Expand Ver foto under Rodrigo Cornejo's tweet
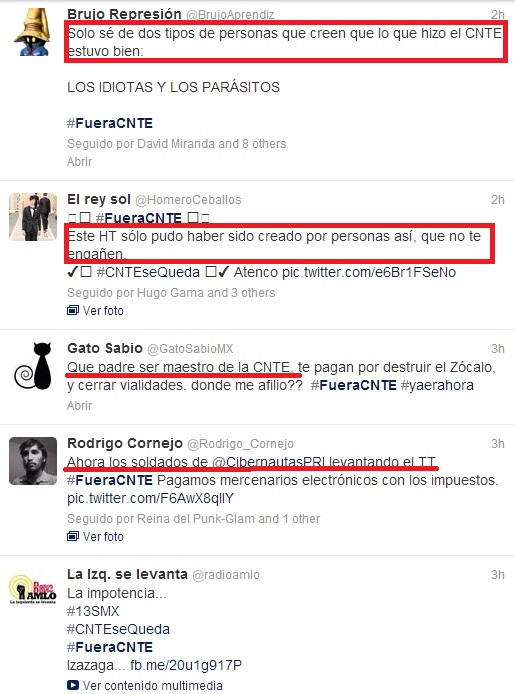The height and width of the screenshot is (694, 515). (x=103, y=536)
